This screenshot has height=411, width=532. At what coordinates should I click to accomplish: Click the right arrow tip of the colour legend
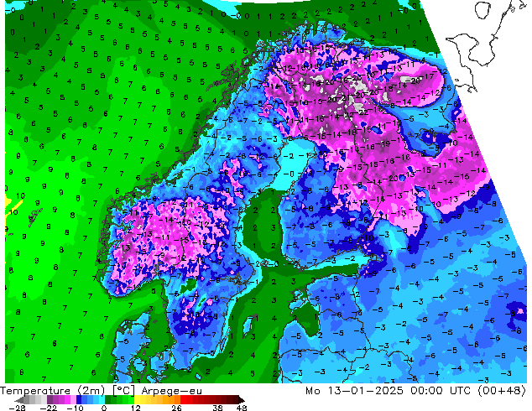coord(242,400)
